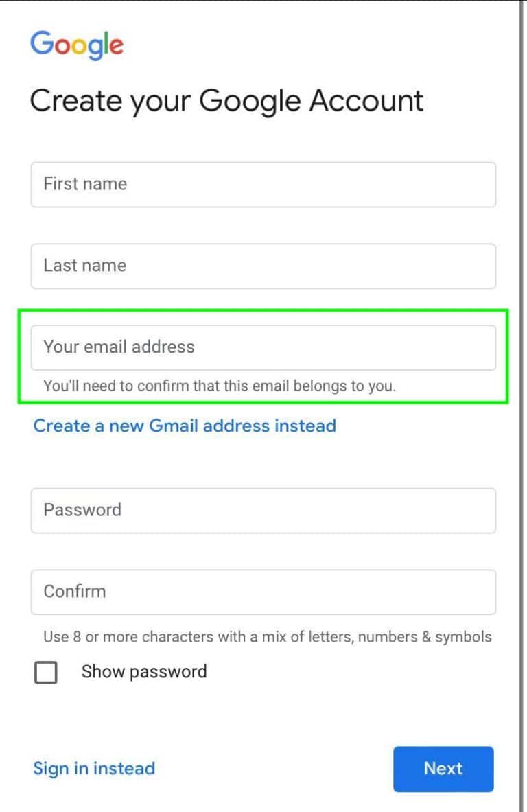527x812 pixels.
Task: Open Create a new Gmail address instead
Action: (184, 426)
